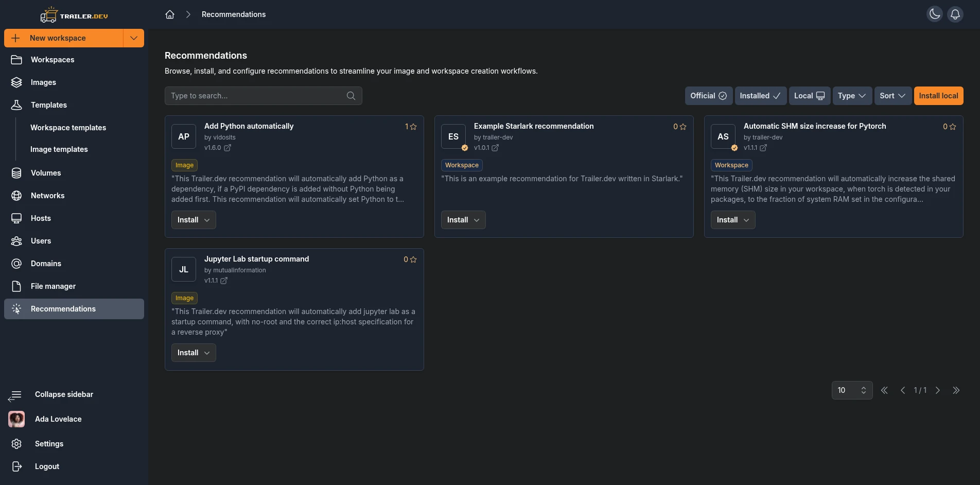Click the AP avatar tile
The image size is (980, 485).
pyautogui.click(x=184, y=136)
